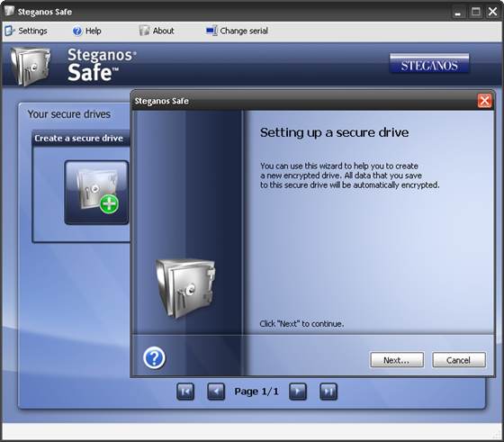Go to first page of drives
Viewport: 504px width, 442px height.
185,392
